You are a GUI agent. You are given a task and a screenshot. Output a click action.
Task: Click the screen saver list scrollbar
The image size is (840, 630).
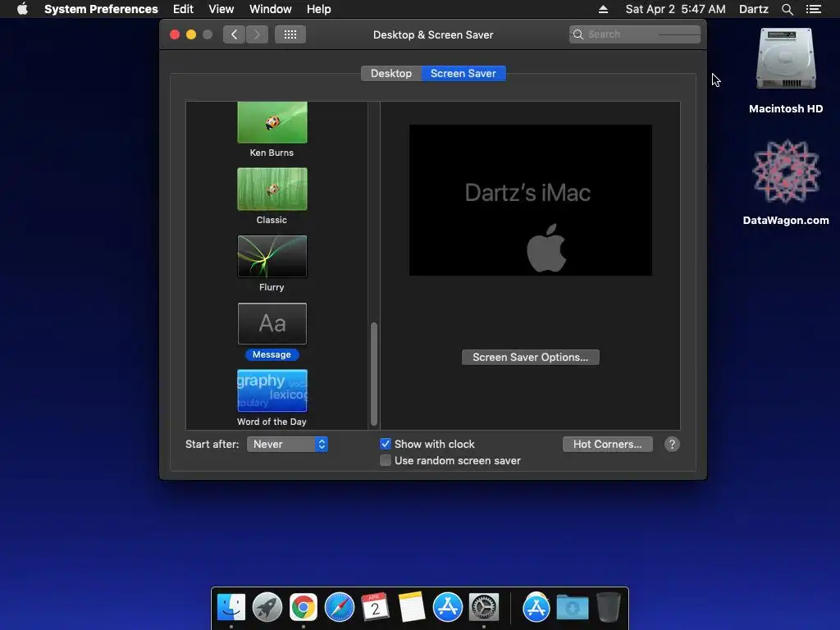374,373
